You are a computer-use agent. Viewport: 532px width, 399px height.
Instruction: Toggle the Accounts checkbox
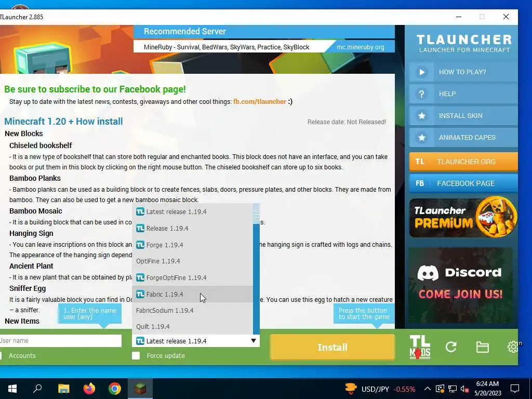(x=1, y=355)
